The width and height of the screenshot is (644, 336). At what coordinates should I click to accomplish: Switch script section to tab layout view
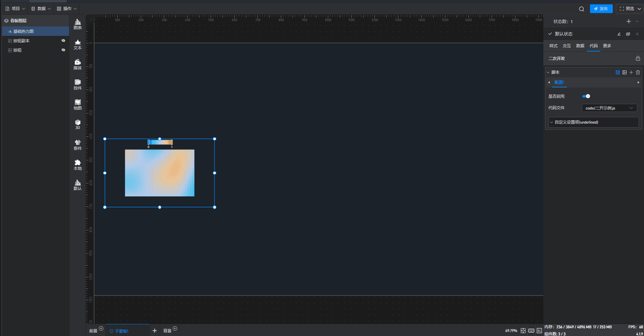tap(618, 72)
